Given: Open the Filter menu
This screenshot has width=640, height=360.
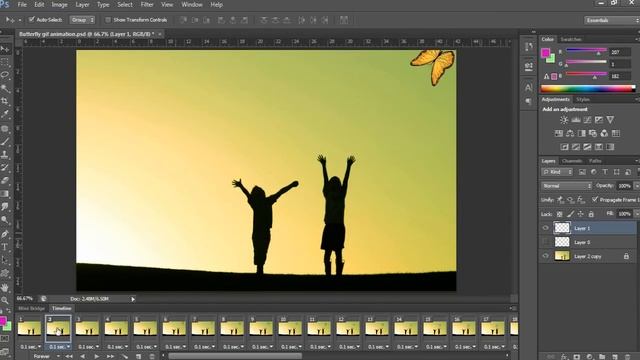Looking at the screenshot, I should [147, 5].
